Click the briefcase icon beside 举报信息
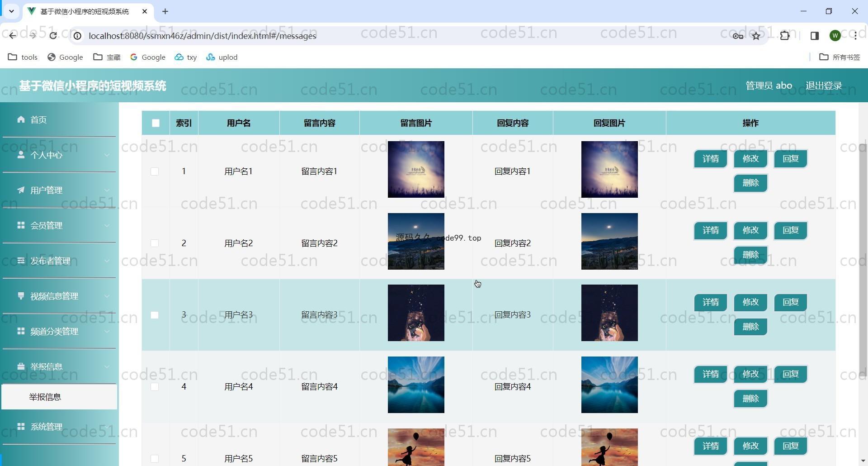This screenshot has height=466, width=868. point(21,366)
